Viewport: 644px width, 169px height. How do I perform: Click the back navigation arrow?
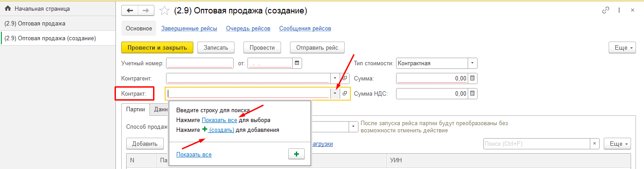[130, 11]
